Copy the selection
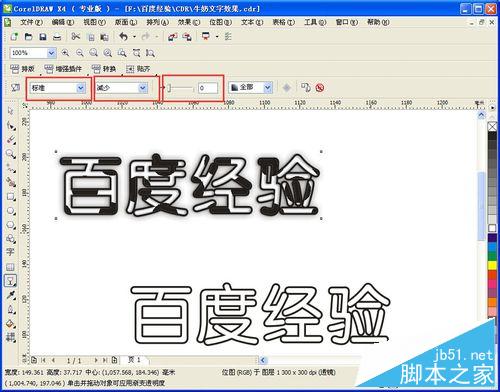The width and height of the screenshot is (500, 392). 91,37
